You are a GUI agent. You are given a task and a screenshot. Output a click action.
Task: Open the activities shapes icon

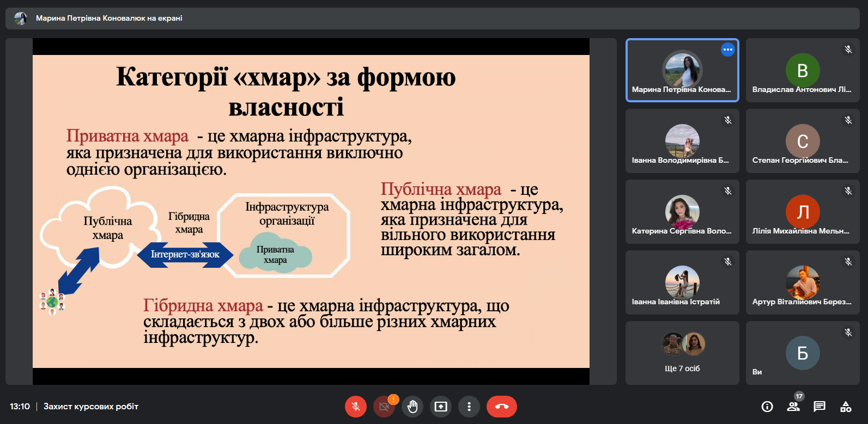(846, 407)
